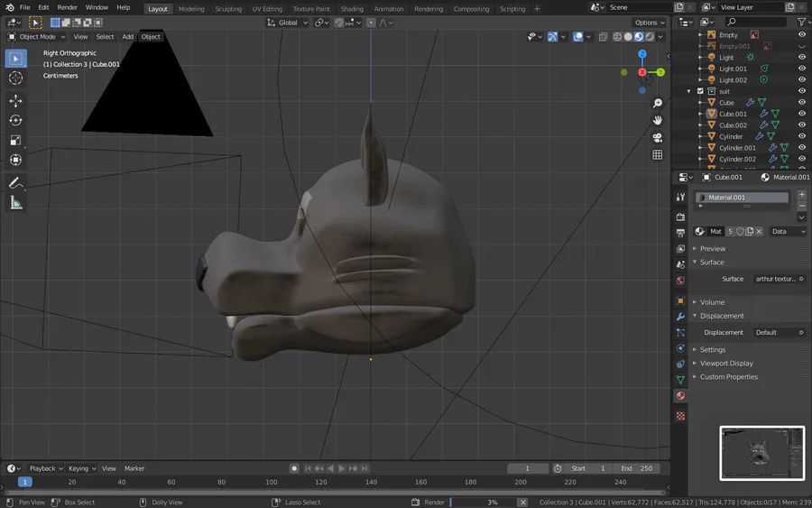Screen dimensions: 812x508
Task: Open the Output properties tab
Action: [680, 233]
